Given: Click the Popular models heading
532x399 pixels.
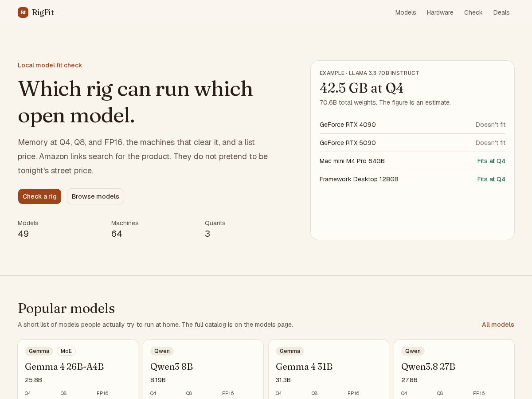Looking at the screenshot, I should coord(66,309).
